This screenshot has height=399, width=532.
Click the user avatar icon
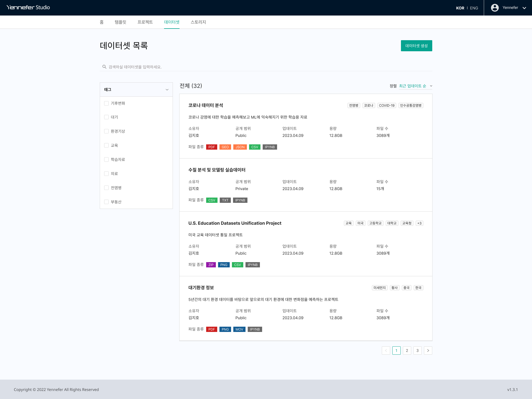(x=495, y=8)
